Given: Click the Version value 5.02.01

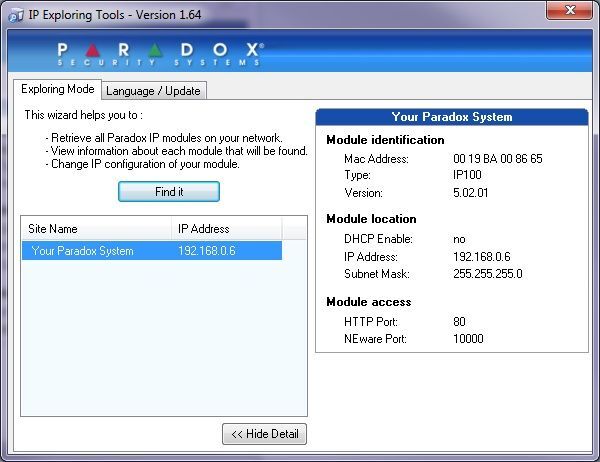Looking at the screenshot, I should click(x=472, y=193).
